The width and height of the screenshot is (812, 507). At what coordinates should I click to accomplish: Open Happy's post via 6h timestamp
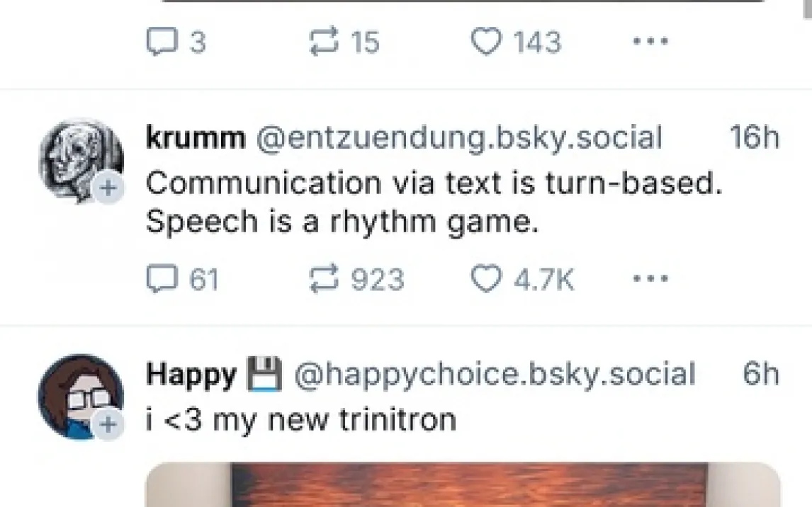[x=761, y=375]
